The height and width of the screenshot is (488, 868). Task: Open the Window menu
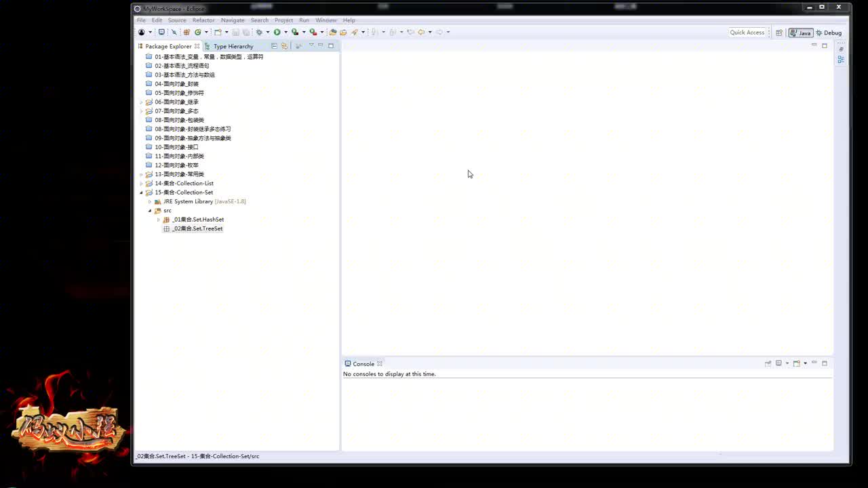326,20
